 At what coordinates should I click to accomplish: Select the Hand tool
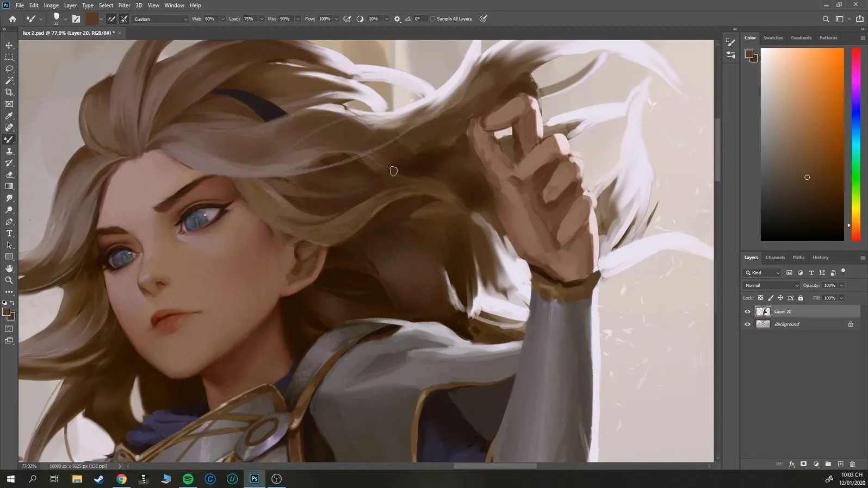click(9, 268)
